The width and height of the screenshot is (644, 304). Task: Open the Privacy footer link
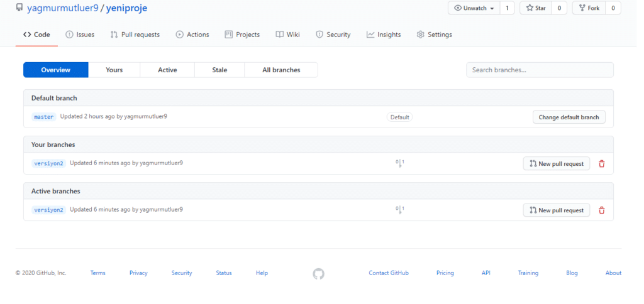coord(138,273)
